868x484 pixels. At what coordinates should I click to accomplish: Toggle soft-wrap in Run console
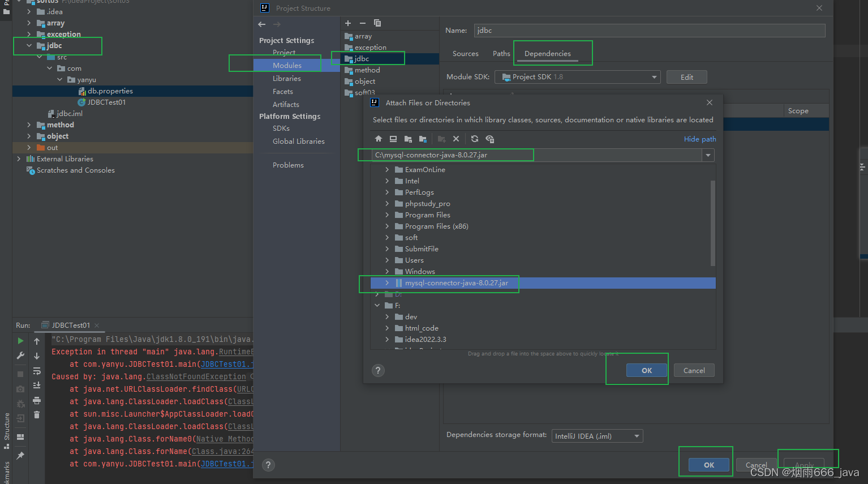37,371
